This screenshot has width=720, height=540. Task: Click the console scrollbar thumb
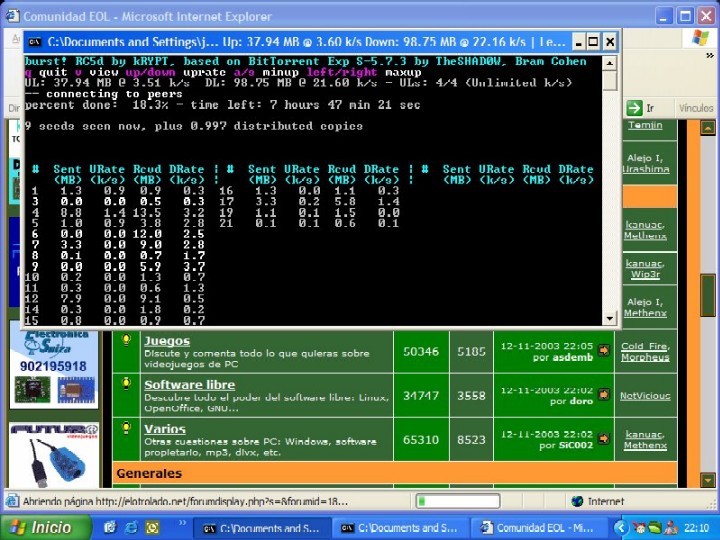tap(609, 80)
